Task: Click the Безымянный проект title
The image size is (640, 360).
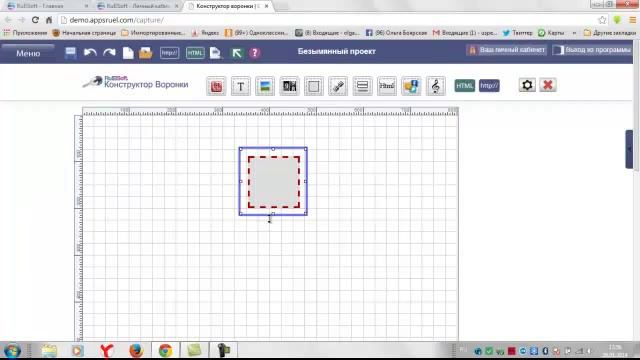Action: pos(337,51)
